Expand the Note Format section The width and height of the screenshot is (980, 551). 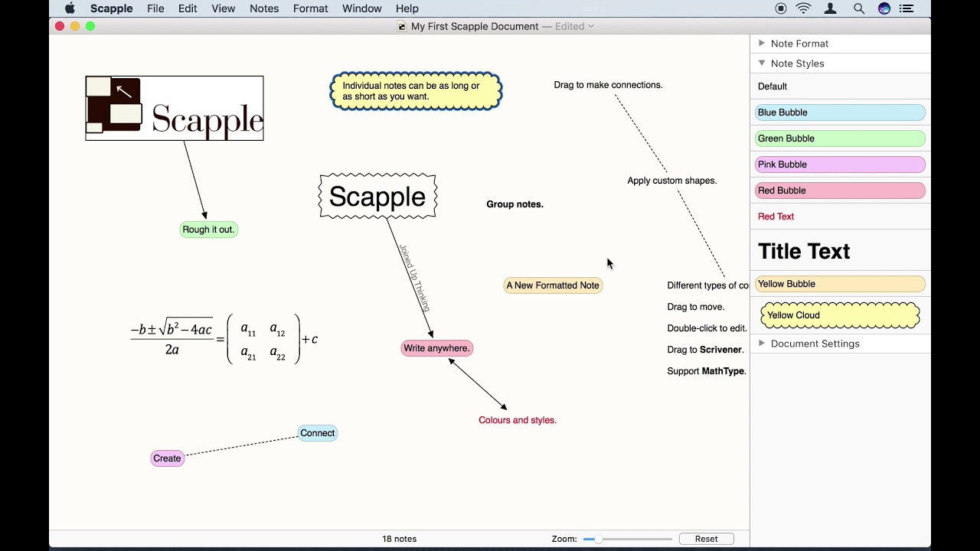click(762, 44)
